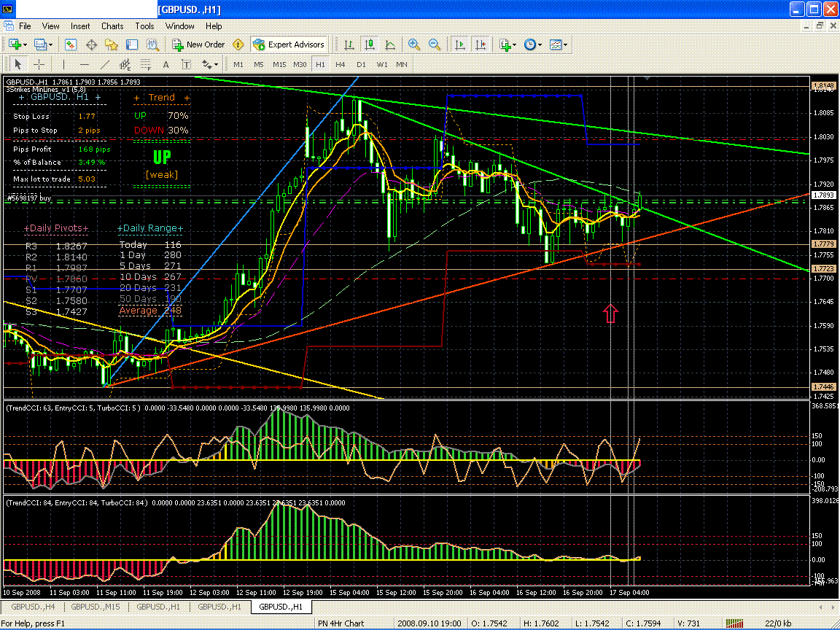840x630 pixels.
Task: Click the 1.8148 price level label
Action: [823, 86]
